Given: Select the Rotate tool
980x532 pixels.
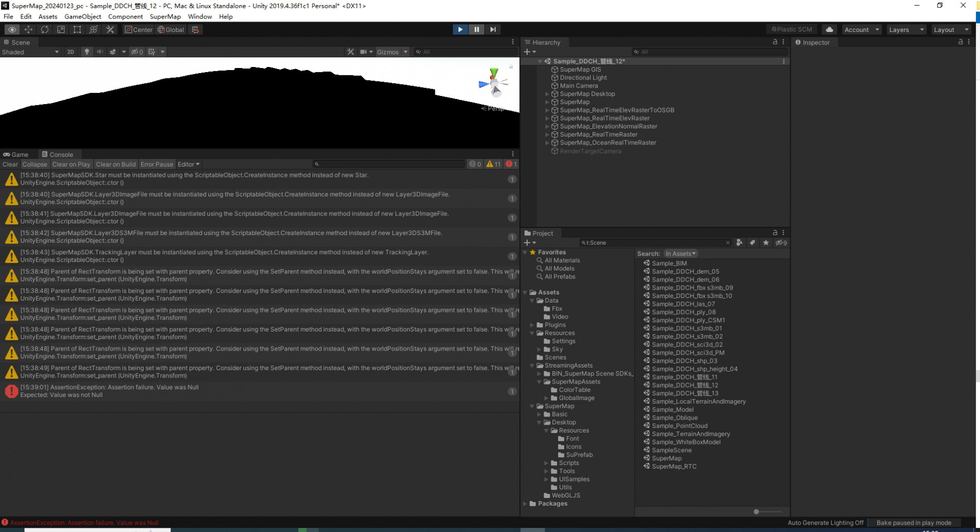Looking at the screenshot, I should (44, 29).
